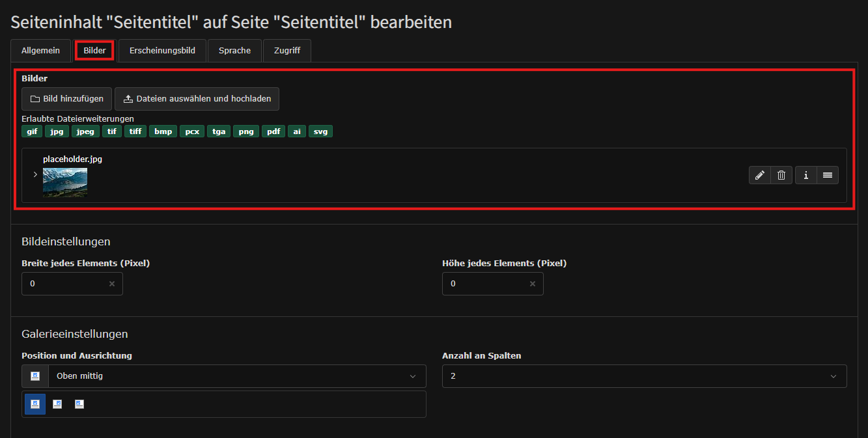This screenshot has height=438, width=868.
Task: Click the Bild hinzufügen button
Action: pyautogui.click(x=67, y=99)
